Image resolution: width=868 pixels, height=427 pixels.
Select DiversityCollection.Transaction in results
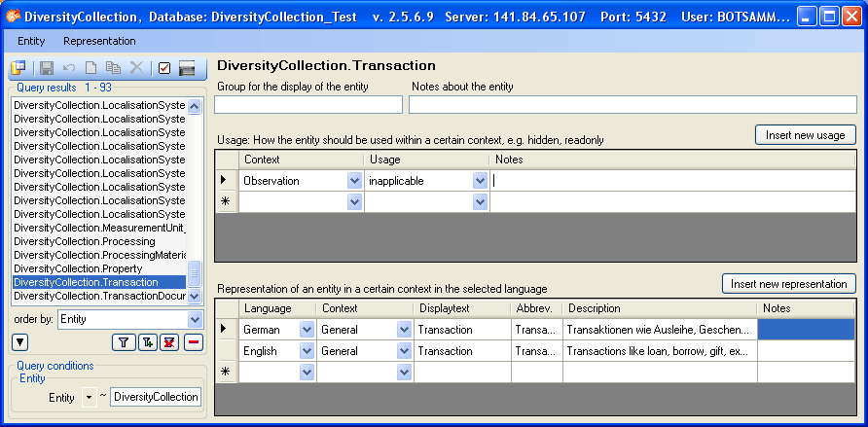[x=99, y=282]
